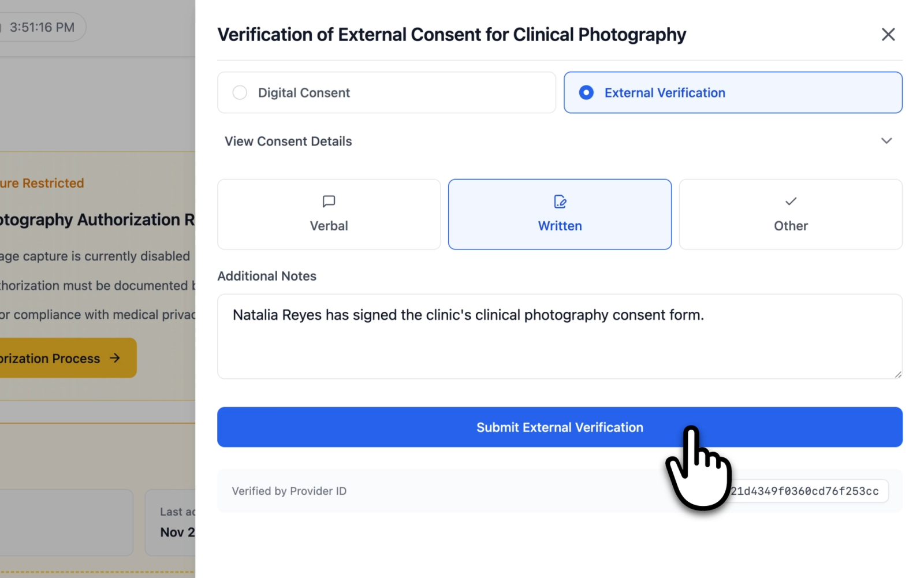Screen dimensions: 924x578
Task: Click the arrow icon inside the Authorization Process button
Action: click(114, 358)
